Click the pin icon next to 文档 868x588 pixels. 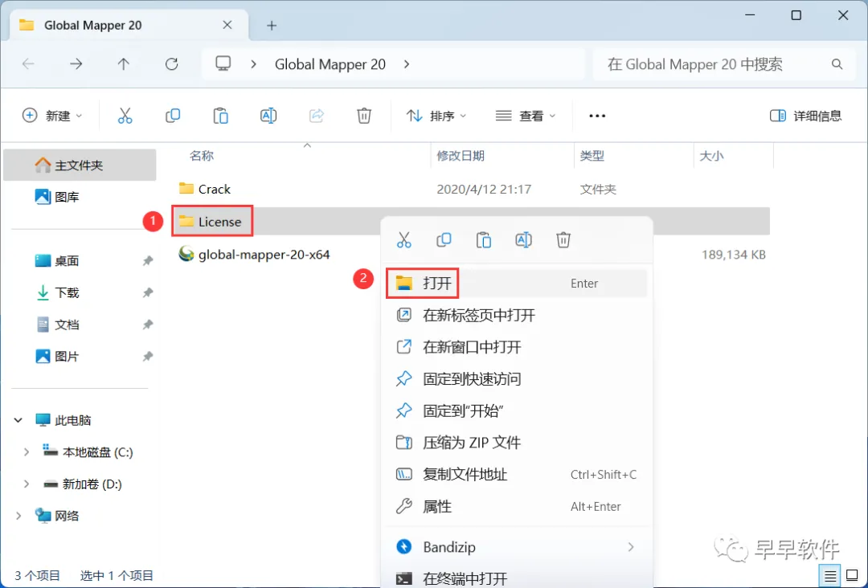(x=148, y=325)
